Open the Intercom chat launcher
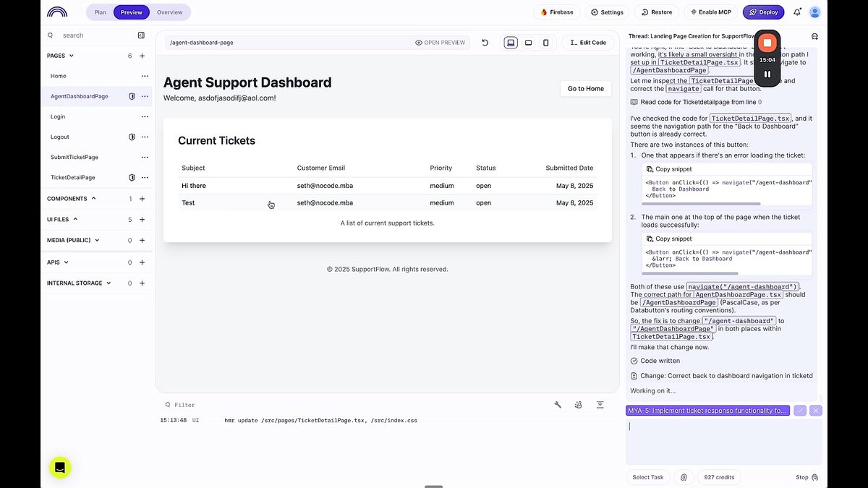868x488 pixels. pos(60,468)
